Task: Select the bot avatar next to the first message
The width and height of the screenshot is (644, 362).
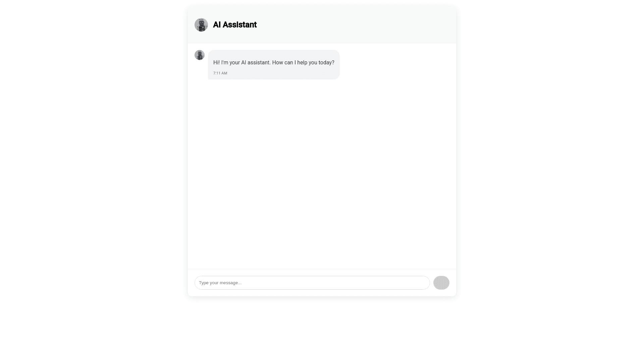Action: (x=200, y=55)
